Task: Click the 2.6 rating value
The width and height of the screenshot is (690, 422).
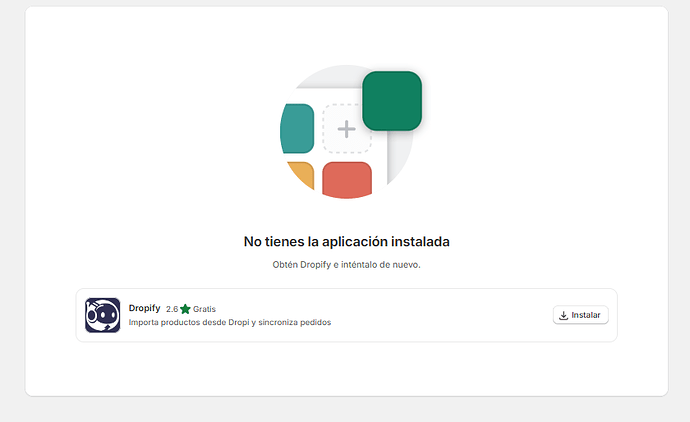Action: pos(172,309)
